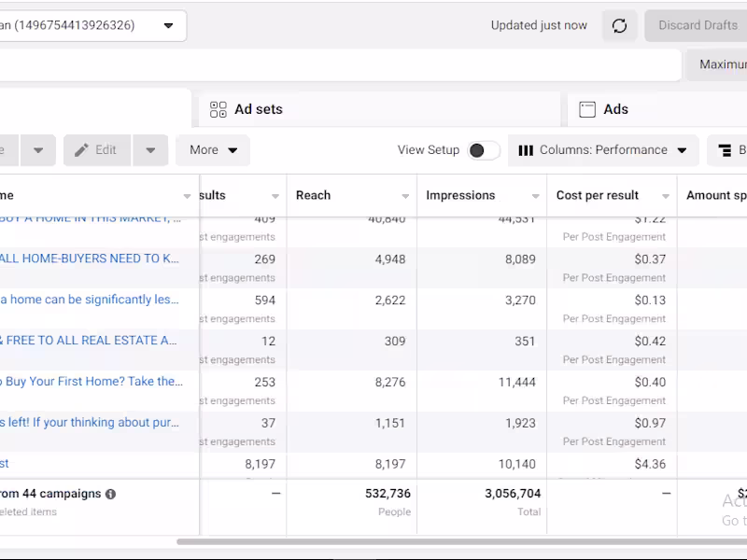747x560 pixels.
Task: Open the 'ALL HOME-BUYERS NEED TO K...' campaign link
Action: 90,259
